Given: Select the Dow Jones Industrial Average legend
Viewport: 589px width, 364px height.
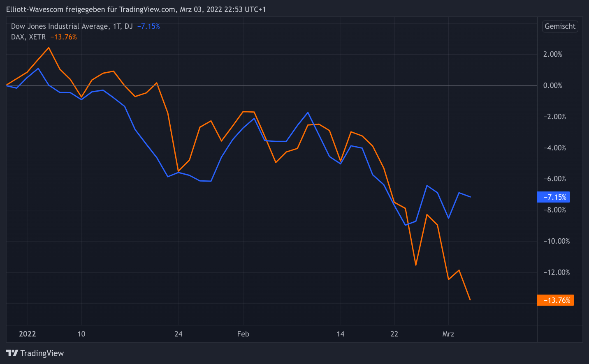Looking at the screenshot, I should [x=72, y=26].
